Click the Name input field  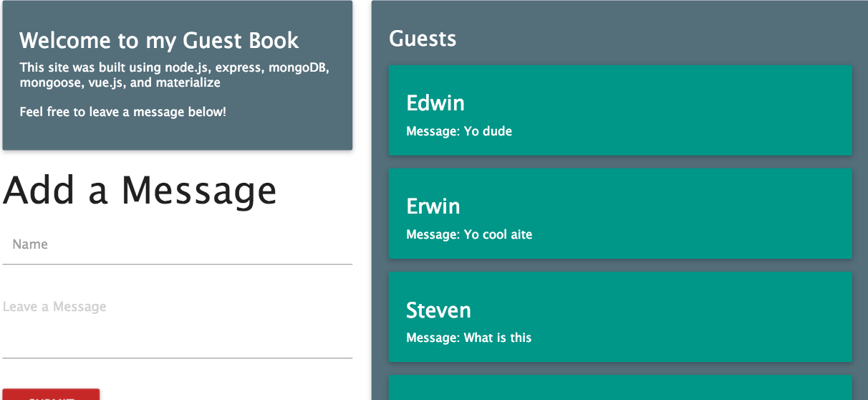tap(177, 245)
